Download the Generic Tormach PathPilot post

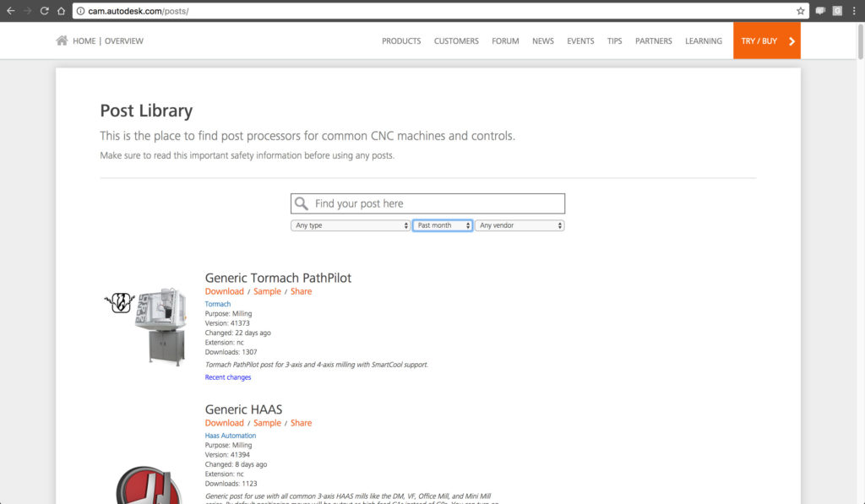(x=224, y=291)
